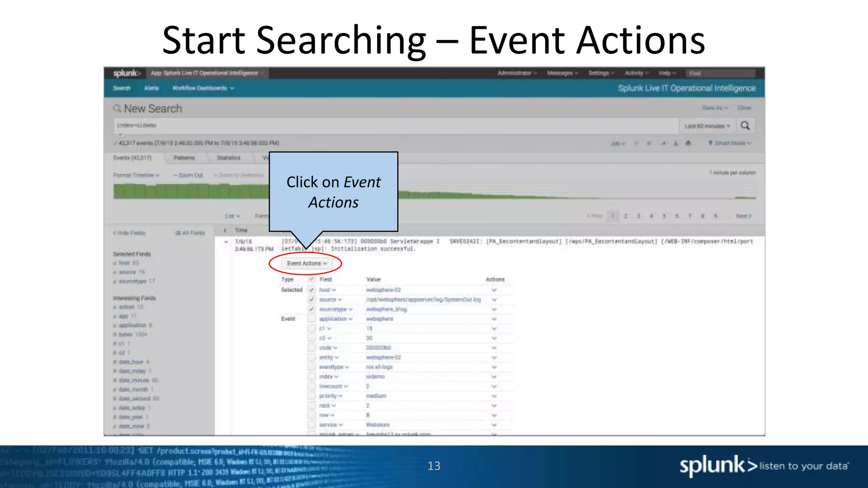This screenshot has width=868, height=488.
Task: Switch to the Statistics tab
Action: coord(228,158)
